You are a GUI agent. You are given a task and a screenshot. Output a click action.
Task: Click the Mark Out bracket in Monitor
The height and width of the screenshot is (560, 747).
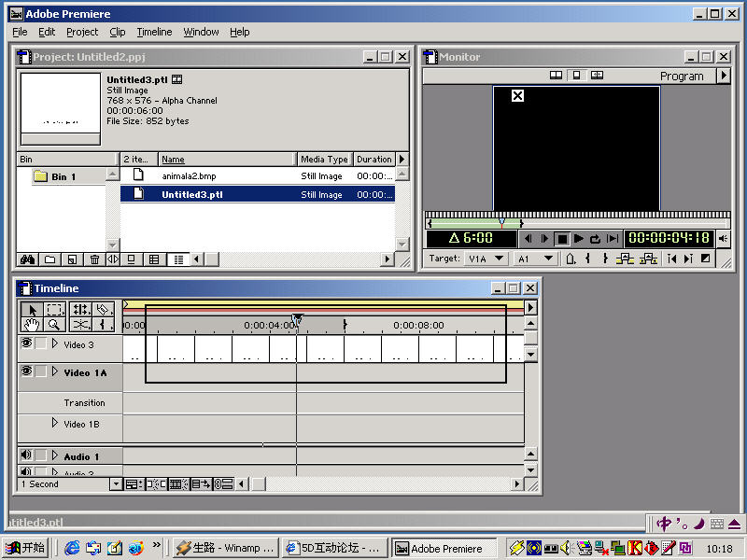pos(605,259)
